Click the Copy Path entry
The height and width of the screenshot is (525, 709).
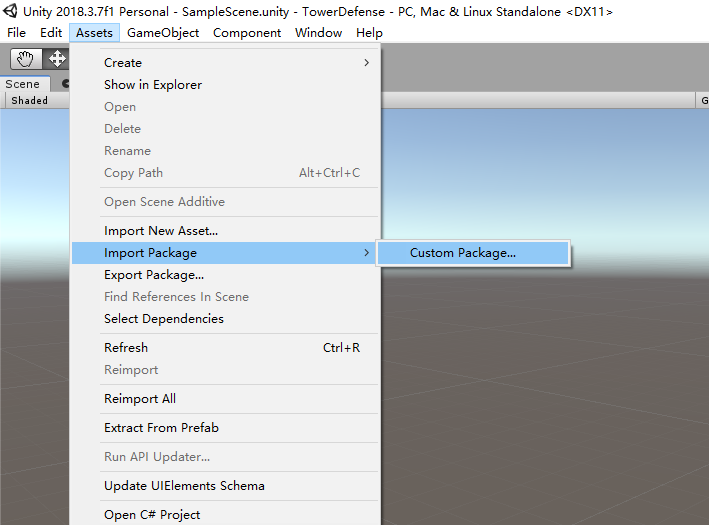225,173
